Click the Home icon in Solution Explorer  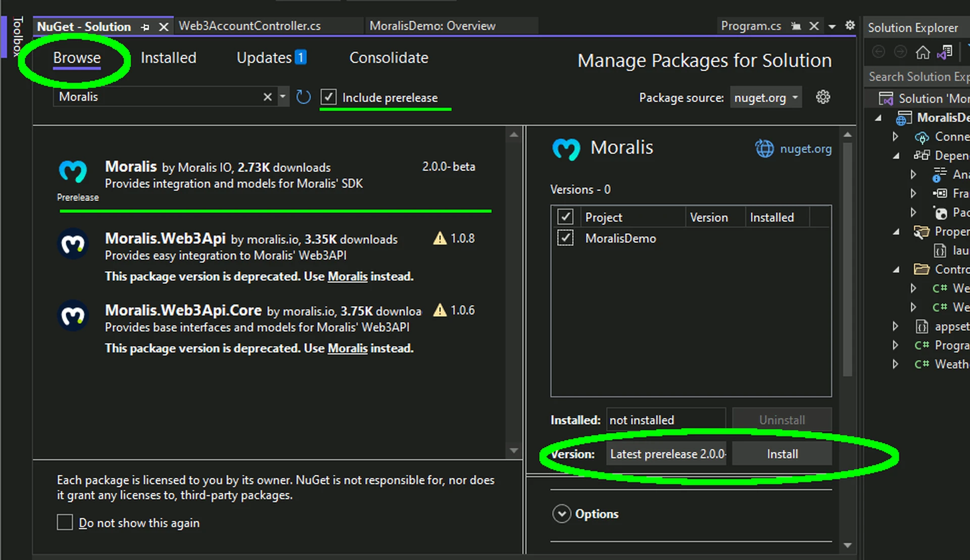(x=923, y=52)
